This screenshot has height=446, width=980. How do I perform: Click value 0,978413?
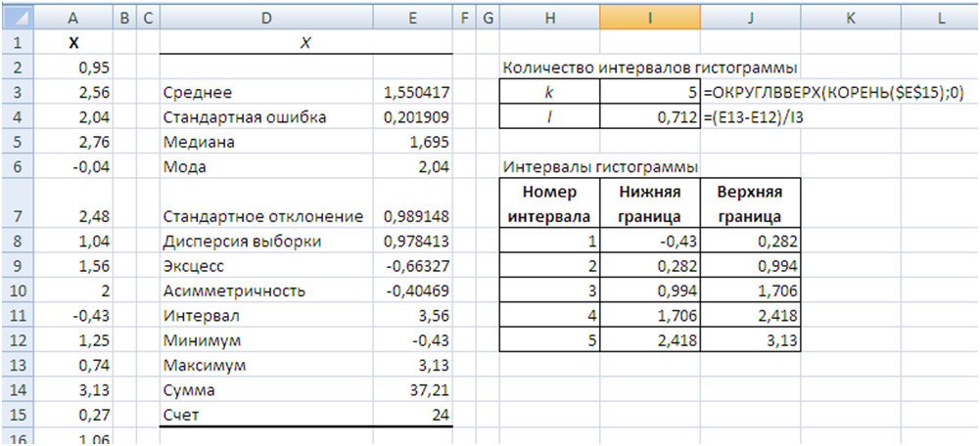412,242
